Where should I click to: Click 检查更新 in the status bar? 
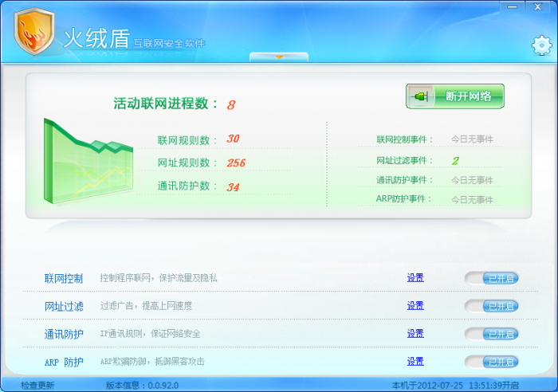(37, 386)
